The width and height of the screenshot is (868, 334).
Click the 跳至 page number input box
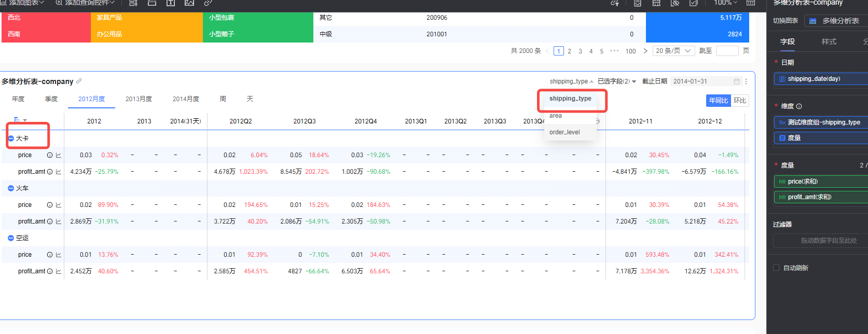pos(727,51)
